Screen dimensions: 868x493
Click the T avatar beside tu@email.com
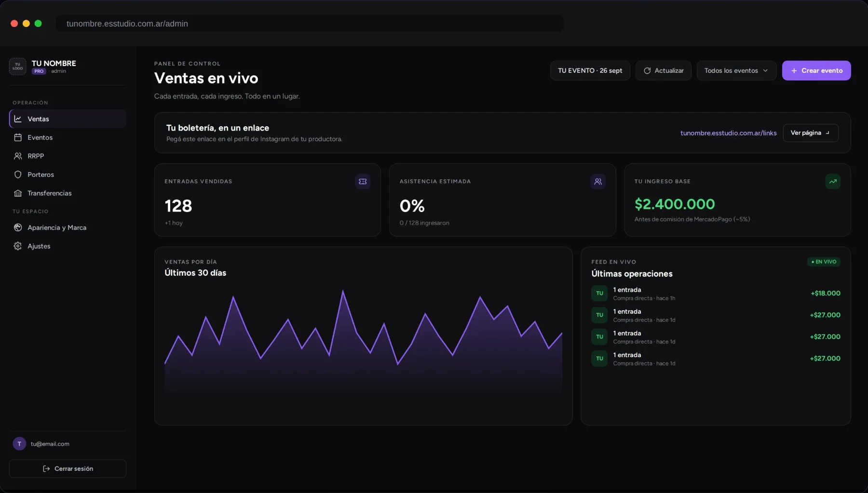(19, 444)
